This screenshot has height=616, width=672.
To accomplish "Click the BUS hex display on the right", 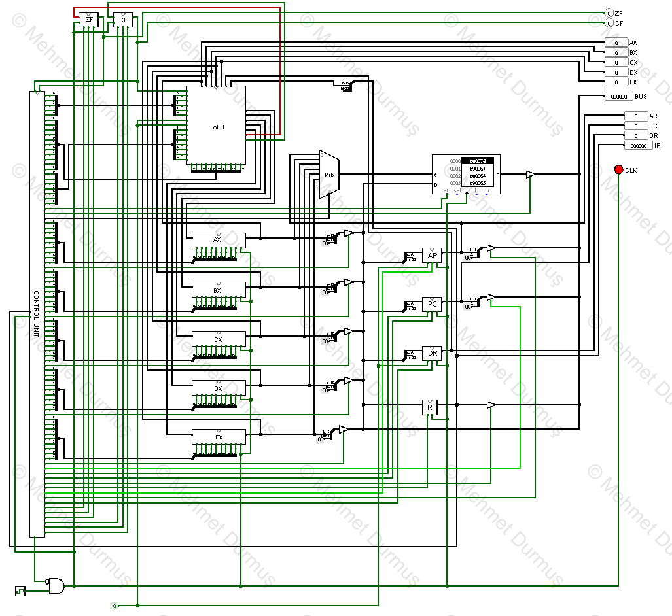I will tap(618, 96).
